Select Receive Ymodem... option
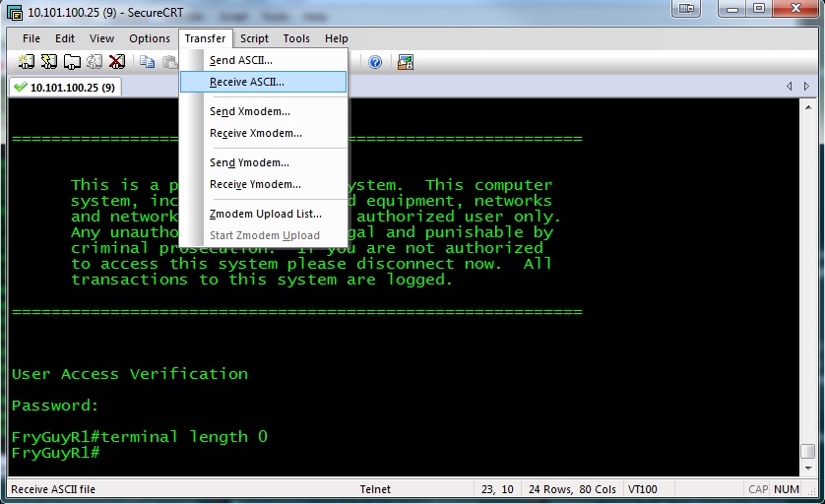Screen dimensions: 825x504 click(263, 184)
